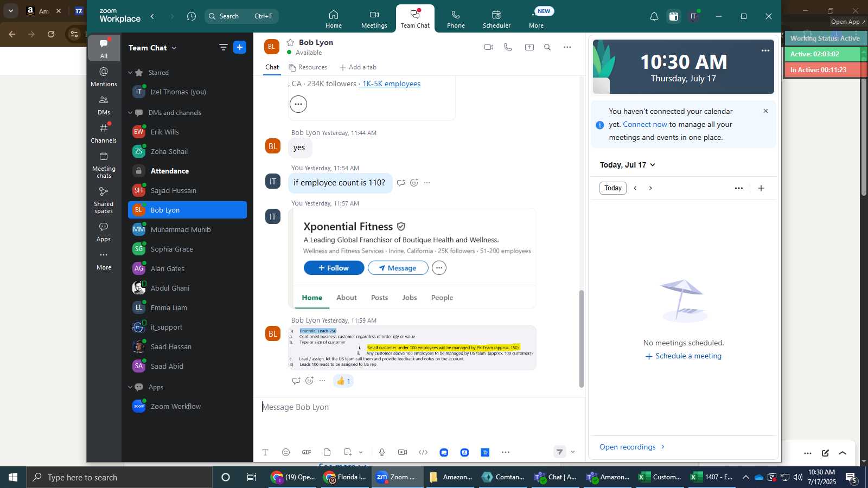Open send options dropdown arrow
This screenshot has width=868, height=488.
pos(573,452)
